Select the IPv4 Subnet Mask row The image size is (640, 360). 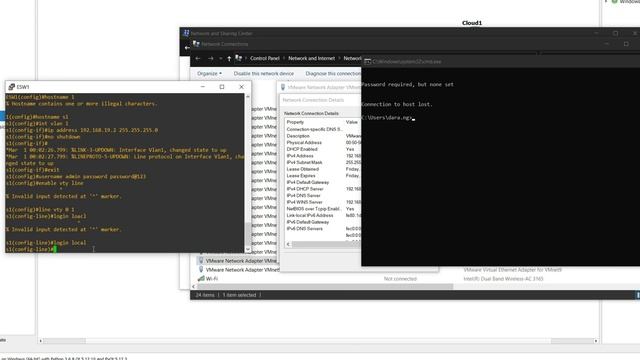coord(323,162)
